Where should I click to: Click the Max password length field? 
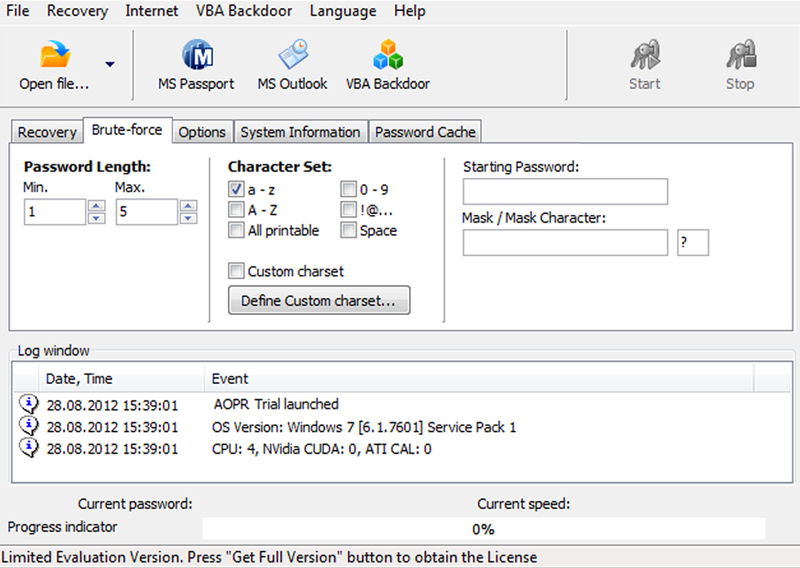146,212
